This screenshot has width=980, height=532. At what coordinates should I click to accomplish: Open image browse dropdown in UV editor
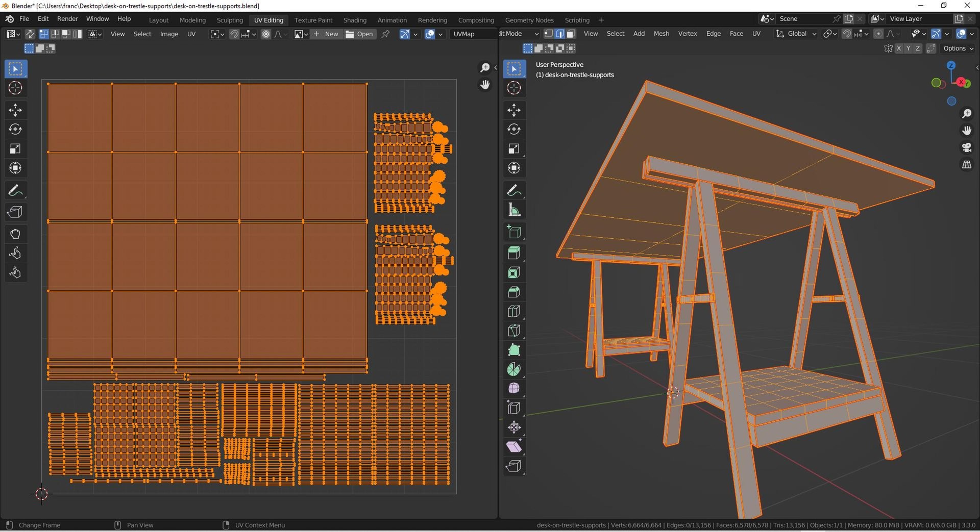[x=301, y=34]
